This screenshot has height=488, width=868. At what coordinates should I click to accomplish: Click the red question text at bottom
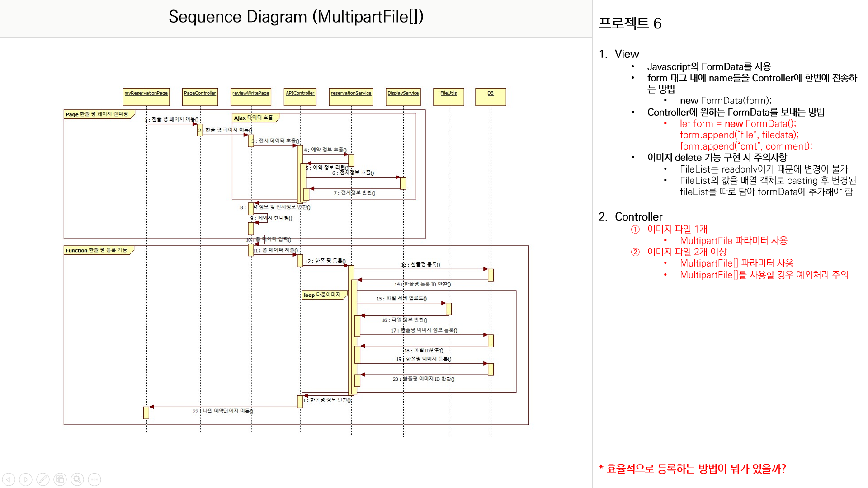pyautogui.click(x=692, y=469)
